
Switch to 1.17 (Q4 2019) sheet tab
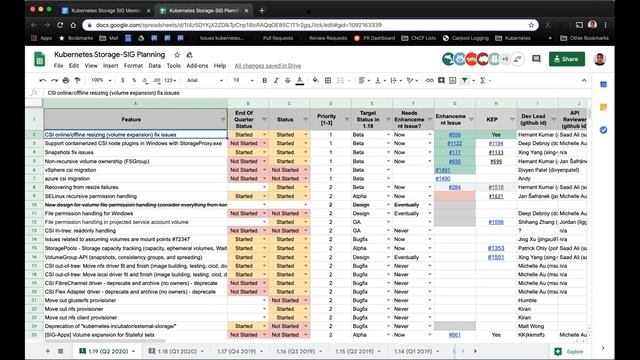pyautogui.click(x=236, y=351)
